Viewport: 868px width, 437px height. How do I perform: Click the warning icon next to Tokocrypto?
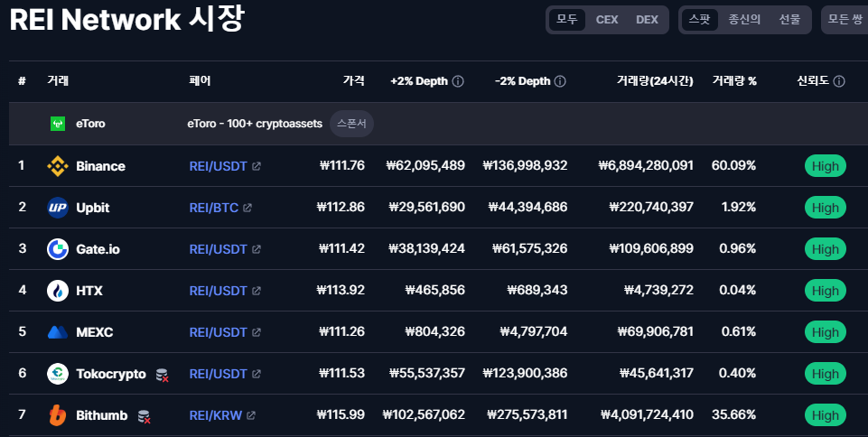[x=163, y=375]
